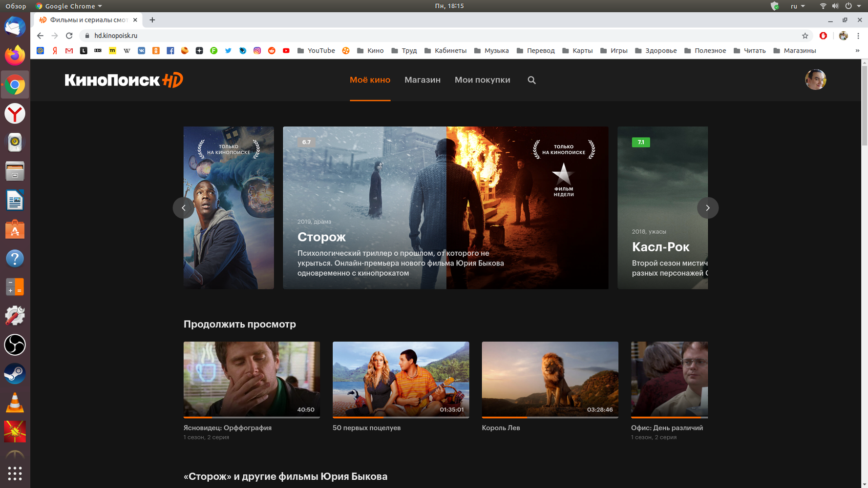The width and height of the screenshot is (868, 488).
Task: Open a new browser tab
Action: (152, 20)
